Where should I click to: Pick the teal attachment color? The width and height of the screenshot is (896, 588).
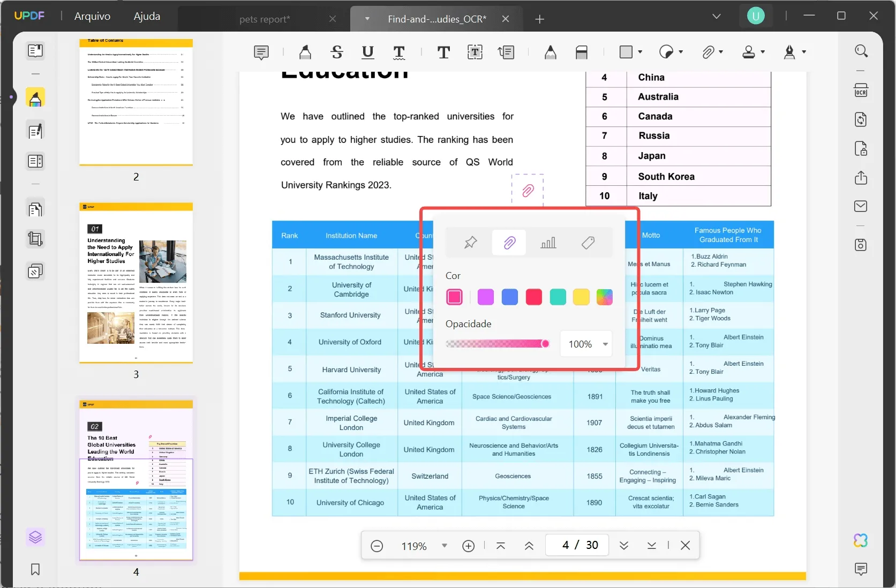tap(558, 297)
